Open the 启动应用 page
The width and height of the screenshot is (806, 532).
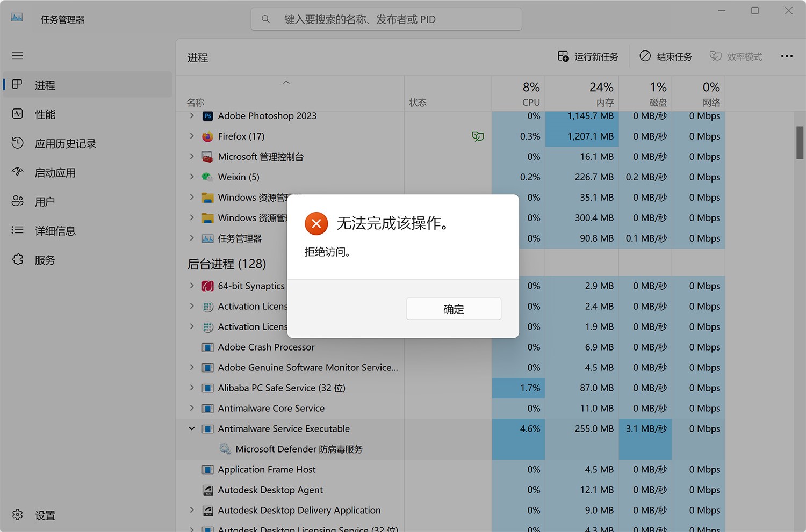87,172
